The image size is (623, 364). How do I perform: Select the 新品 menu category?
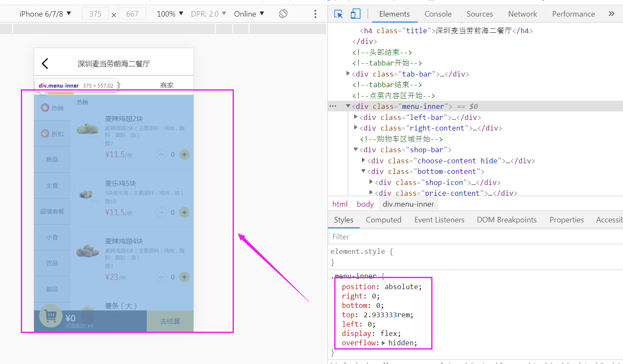(x=52, y=159)
